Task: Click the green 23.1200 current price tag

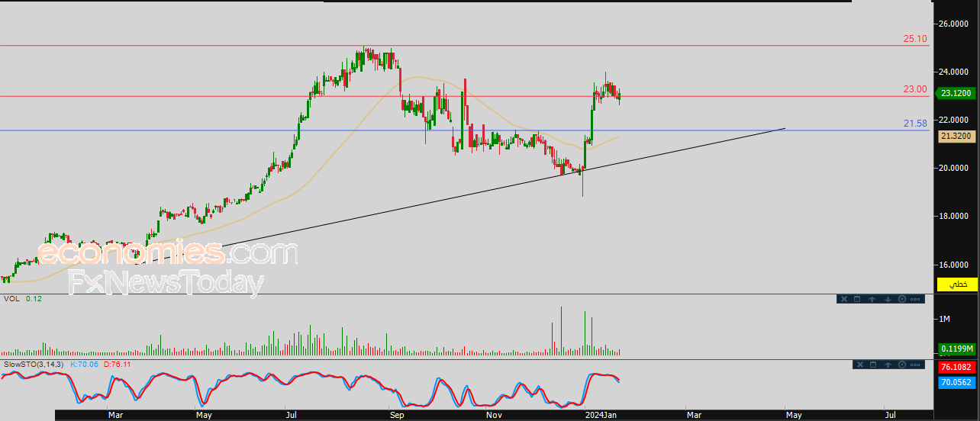Action: pyautogui.click(x=957, y=94)
